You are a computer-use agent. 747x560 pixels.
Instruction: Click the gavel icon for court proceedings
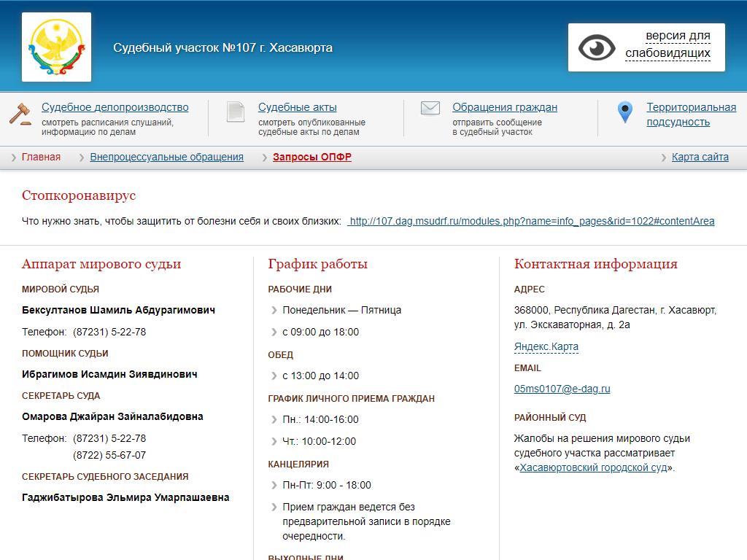tap(20, 113)
